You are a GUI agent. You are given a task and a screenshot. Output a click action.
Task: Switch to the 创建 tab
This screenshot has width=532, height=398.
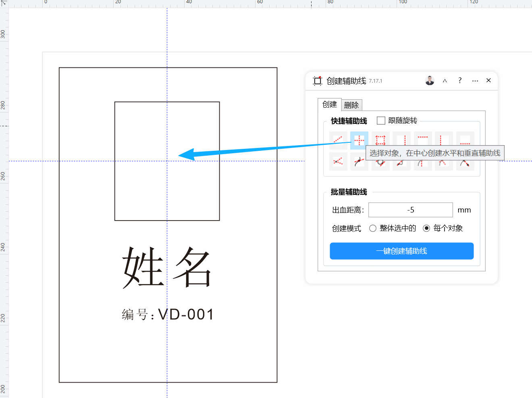(330, 104)
